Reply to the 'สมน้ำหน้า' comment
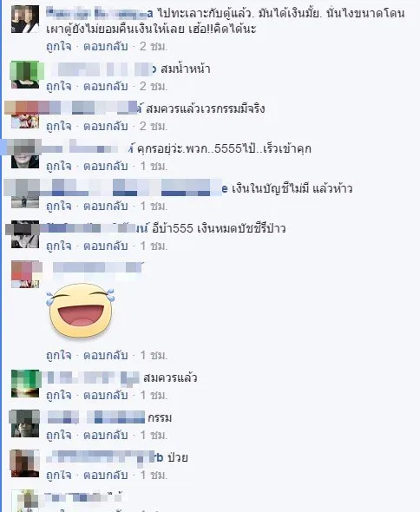Viewport: 420px width, 512px height. click(106, 86)
